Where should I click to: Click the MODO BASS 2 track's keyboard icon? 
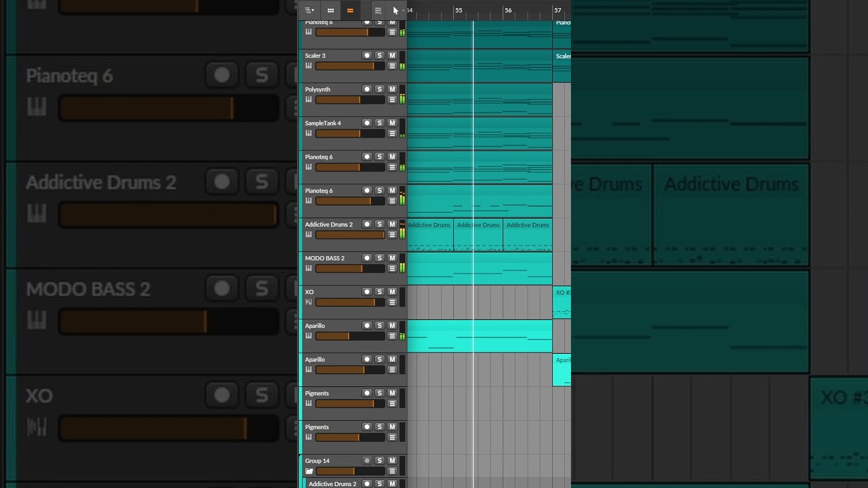tap(309, 268)
